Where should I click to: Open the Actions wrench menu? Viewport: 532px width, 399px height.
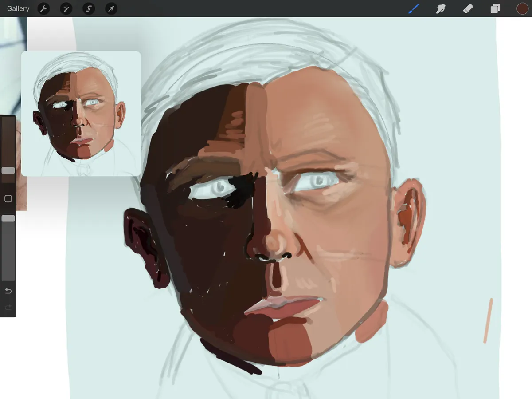coord(43,8)
